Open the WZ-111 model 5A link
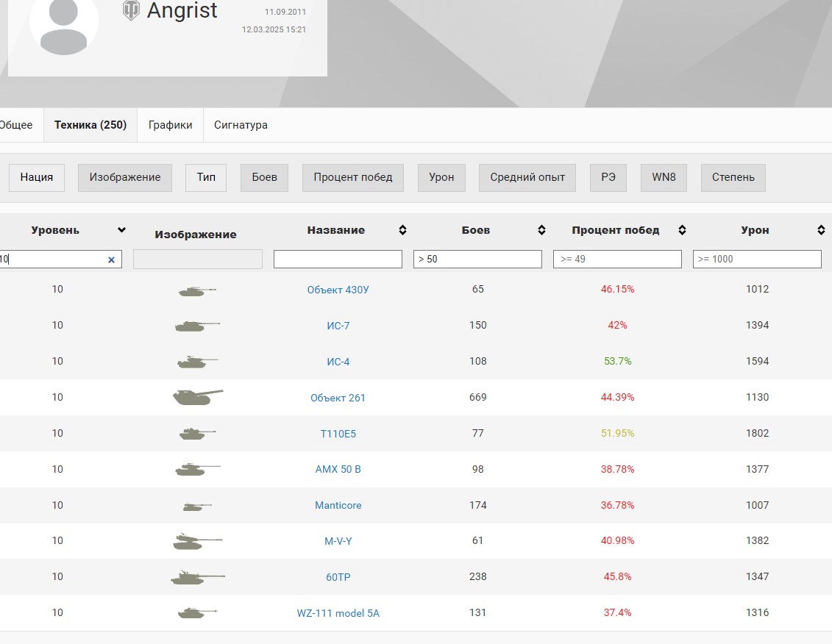832x644 pixels. click(x=338, y=613)
